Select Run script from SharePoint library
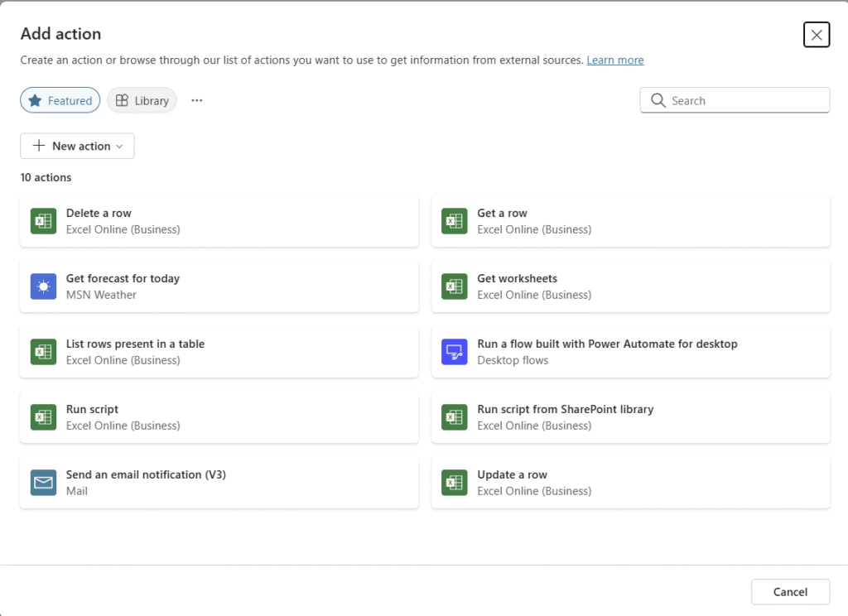The height and width of the screenshot is (616, 848). point(630,417)
